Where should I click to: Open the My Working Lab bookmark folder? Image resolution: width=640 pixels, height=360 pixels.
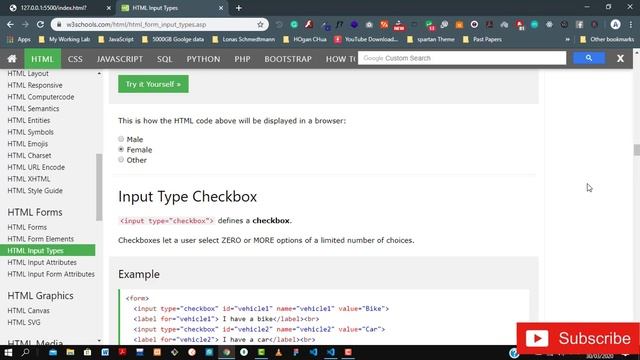pos(64,40)
